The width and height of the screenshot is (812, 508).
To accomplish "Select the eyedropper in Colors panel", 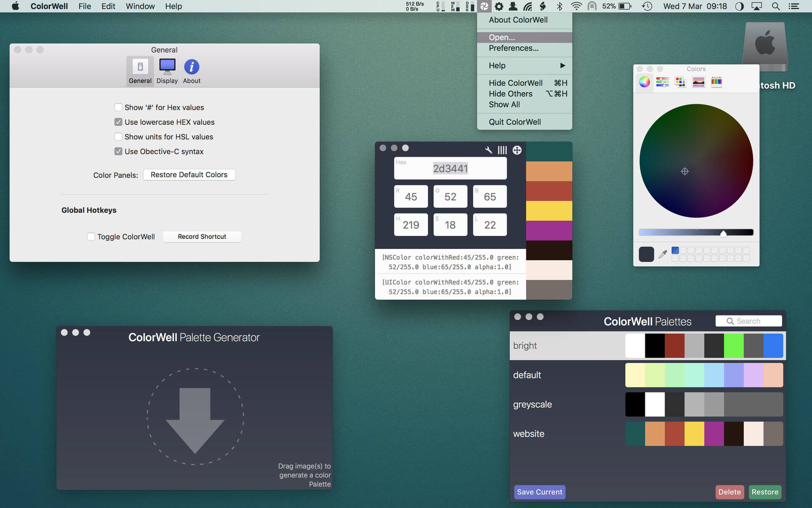I will click(x=663, y=254).
